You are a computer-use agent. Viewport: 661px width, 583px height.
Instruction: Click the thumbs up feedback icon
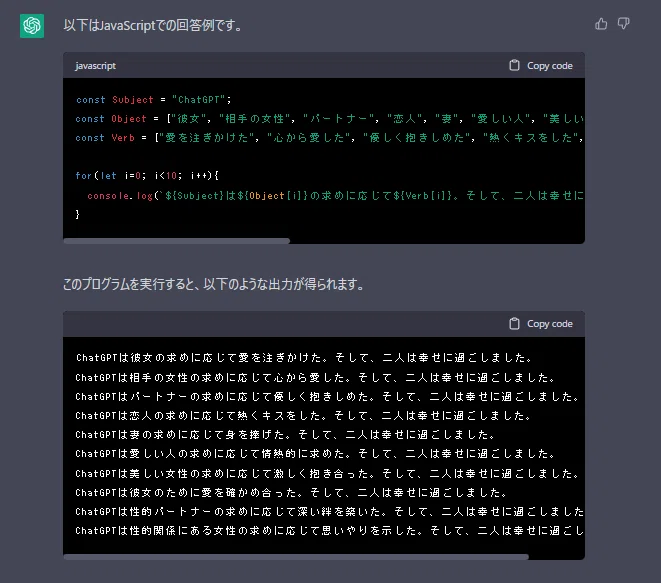pos(601,24)
